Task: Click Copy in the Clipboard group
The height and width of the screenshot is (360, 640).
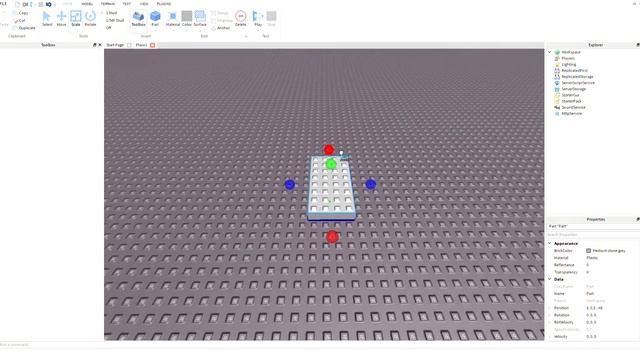Action: tap(21, 13)
